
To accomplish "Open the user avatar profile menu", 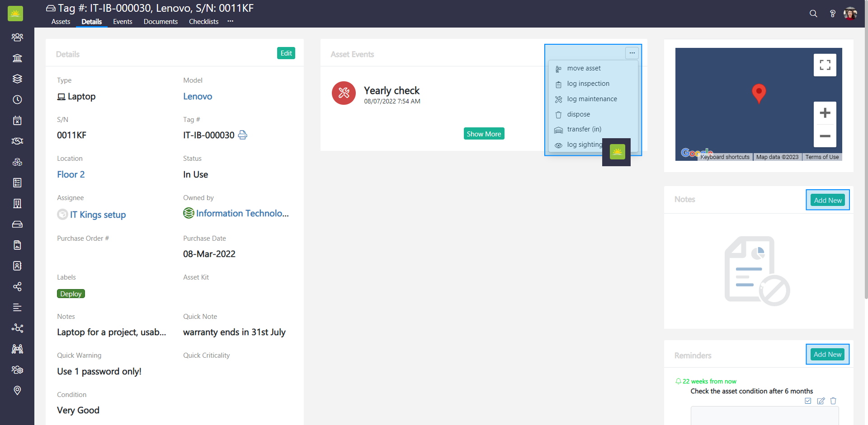I will click(x=850, y=14).
